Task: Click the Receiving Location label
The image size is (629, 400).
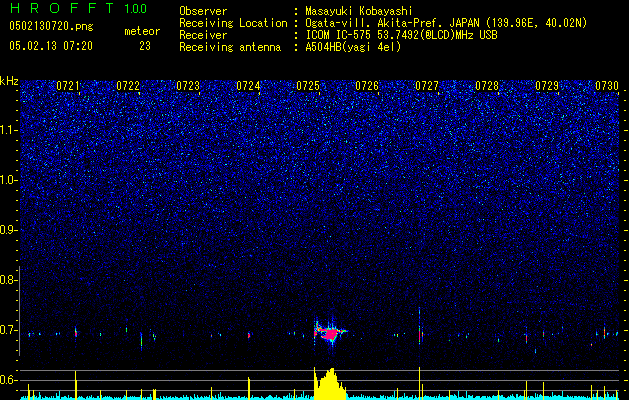Action: (233, 23)
